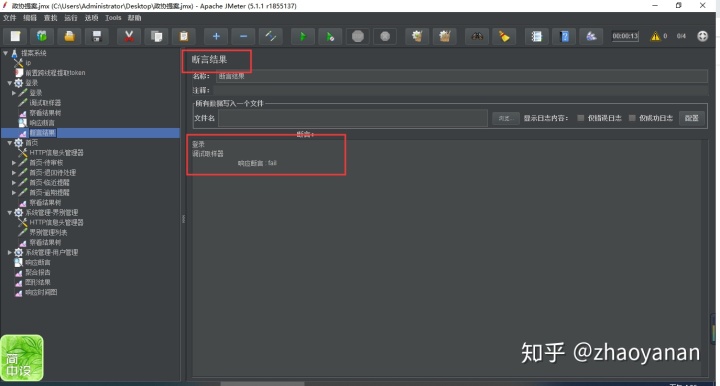The image size is (720, 386).
Task: Open the 运行 menu
Action: click(x=71, y=18)
